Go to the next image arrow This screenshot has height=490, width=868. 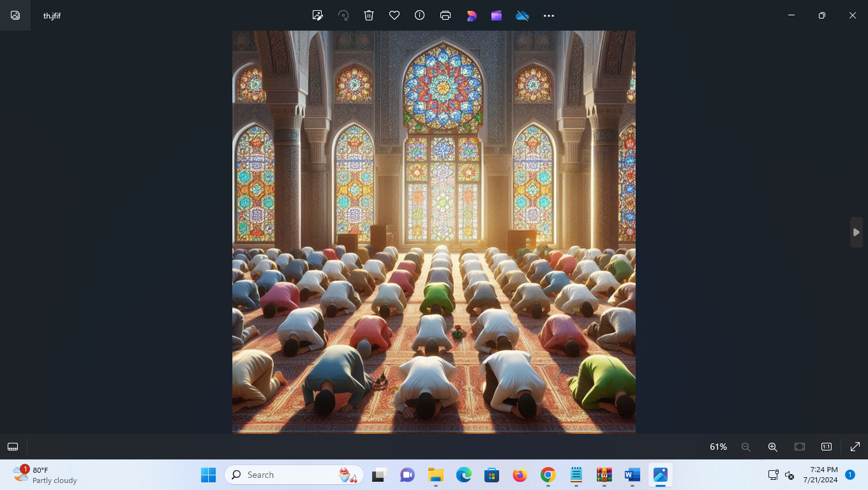857,232
